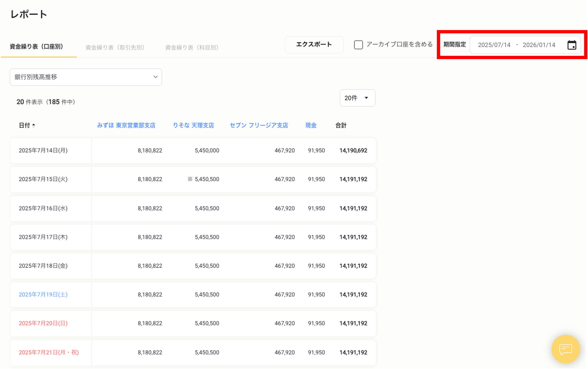
Task: Open the calendar date picker icon
Action: click(x=572, y=45)
